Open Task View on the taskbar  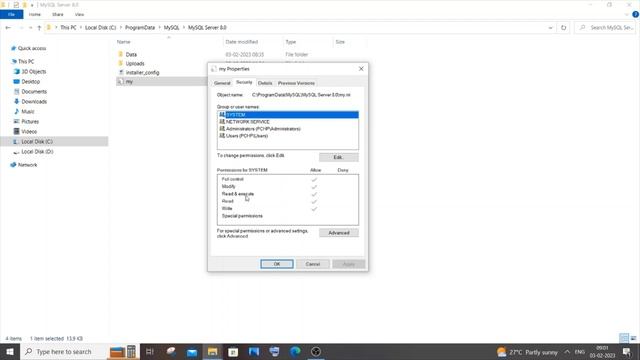click(150, 351)
